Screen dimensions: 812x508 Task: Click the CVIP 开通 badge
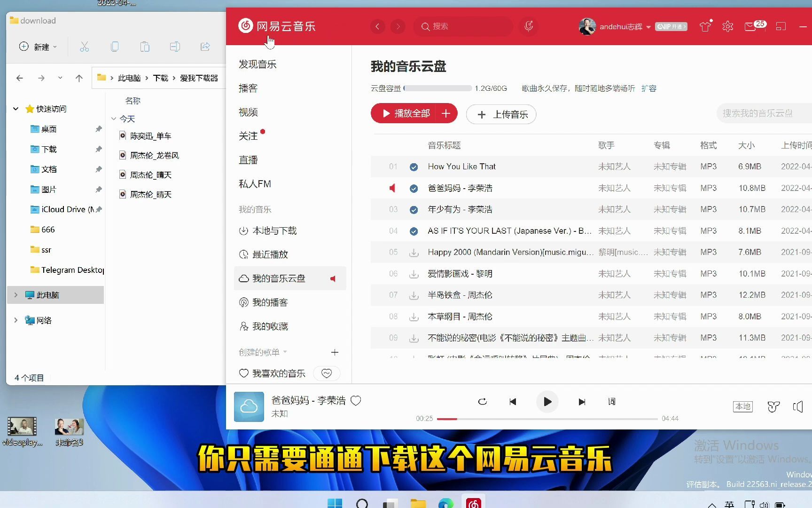pos(671,26)
